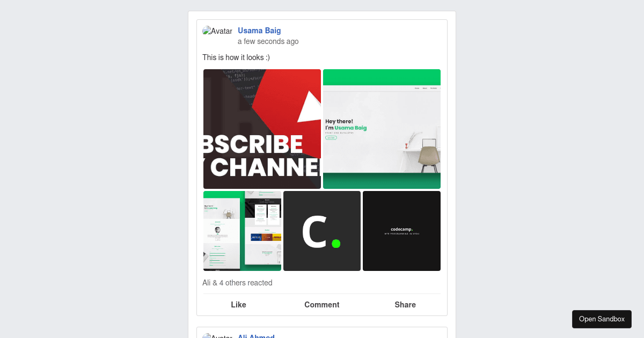Viewport: 644px width, 338px height.
Task: Click the white play arrow on the red shape
Action: click(310, 106)
